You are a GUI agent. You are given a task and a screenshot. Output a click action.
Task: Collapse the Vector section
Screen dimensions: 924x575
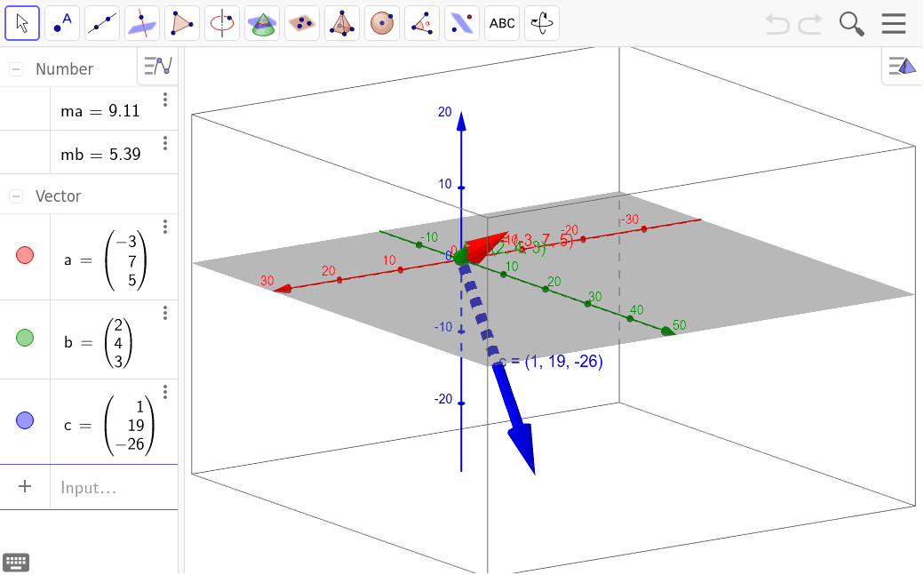(16, 196)
